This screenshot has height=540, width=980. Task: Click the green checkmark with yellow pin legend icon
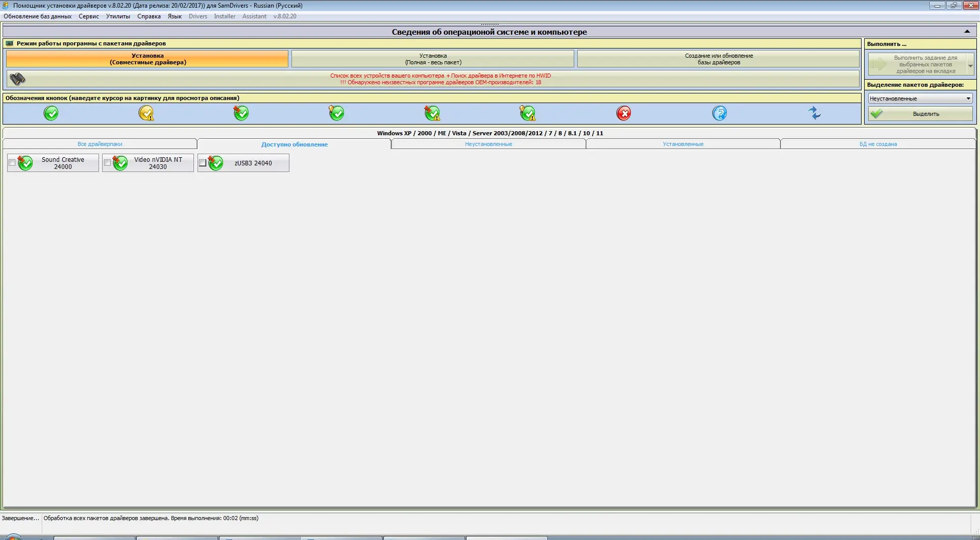(x=336, y=113)
